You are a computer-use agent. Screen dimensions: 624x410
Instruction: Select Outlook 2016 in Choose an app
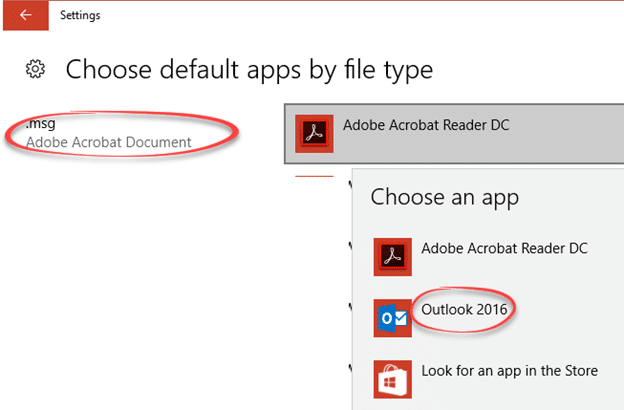pyautogui.click(x=464, y=309)
